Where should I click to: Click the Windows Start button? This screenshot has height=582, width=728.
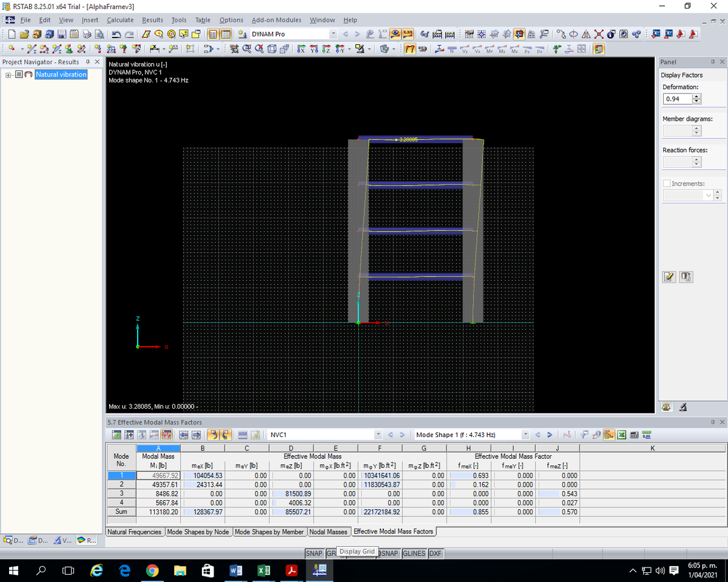tap(14, 571)
